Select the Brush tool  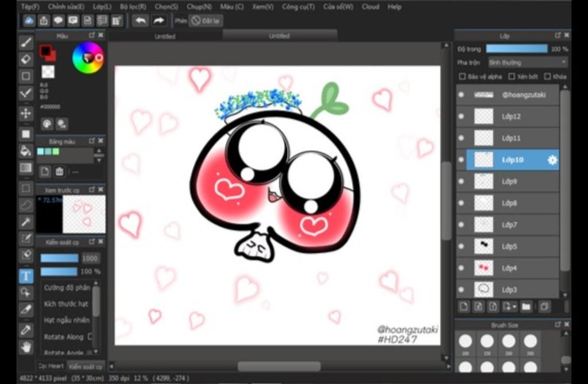[x=26, y=43]
